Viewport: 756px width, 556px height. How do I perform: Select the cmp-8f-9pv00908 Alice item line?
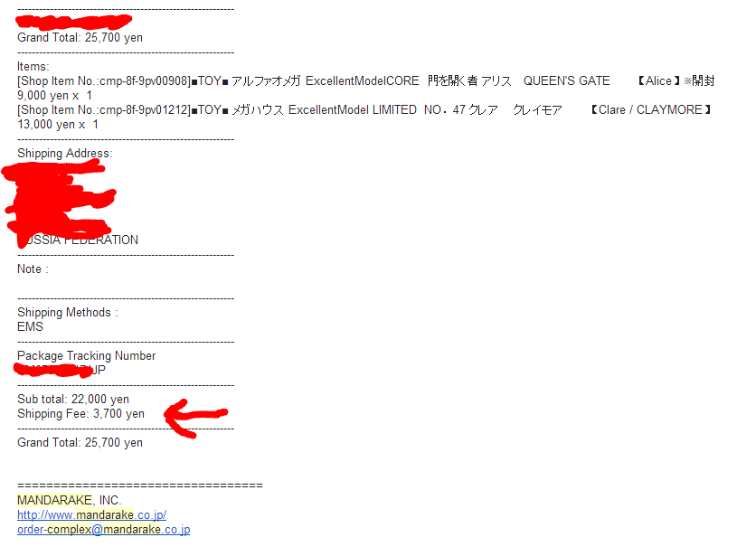(x=366, y=81)
